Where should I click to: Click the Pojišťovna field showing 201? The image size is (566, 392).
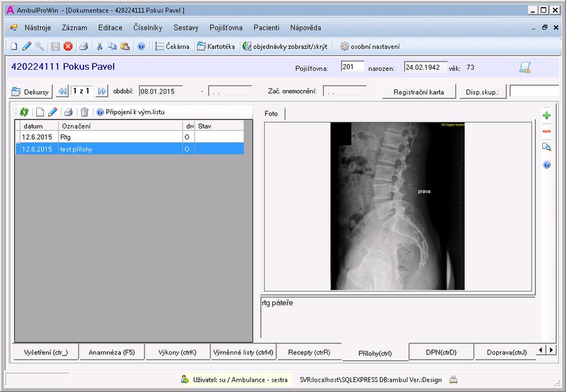[x=353, y=67]
